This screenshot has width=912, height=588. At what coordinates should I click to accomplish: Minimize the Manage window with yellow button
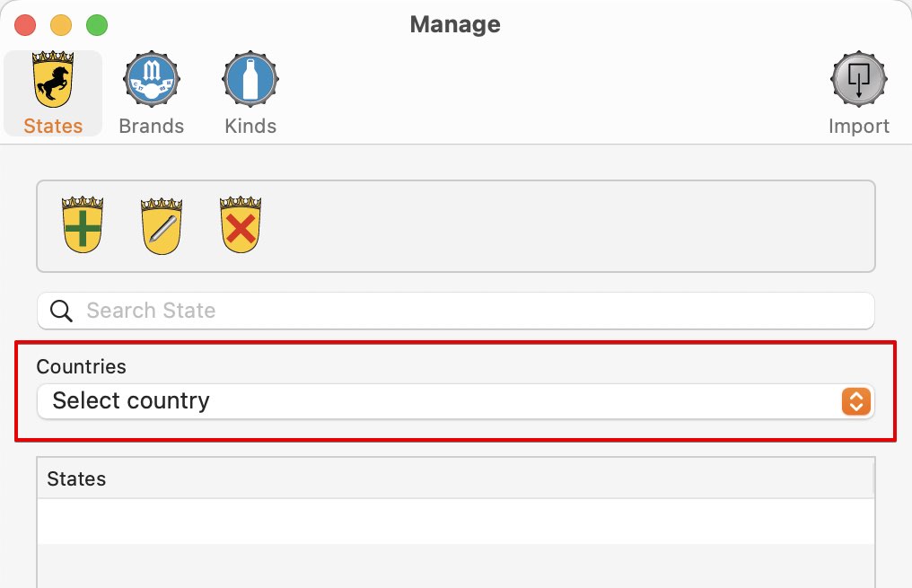[x=61, y=25]
